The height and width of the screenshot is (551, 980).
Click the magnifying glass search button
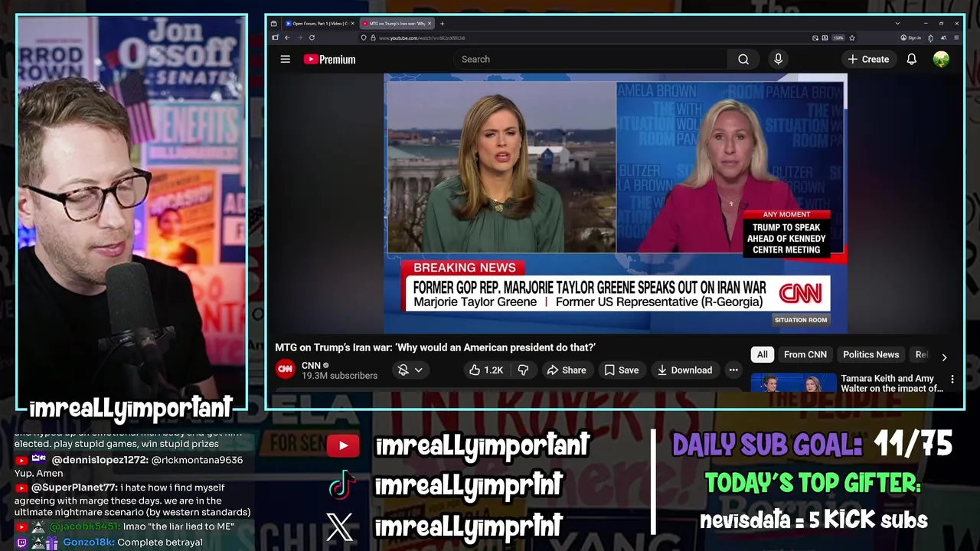[743, 59]
